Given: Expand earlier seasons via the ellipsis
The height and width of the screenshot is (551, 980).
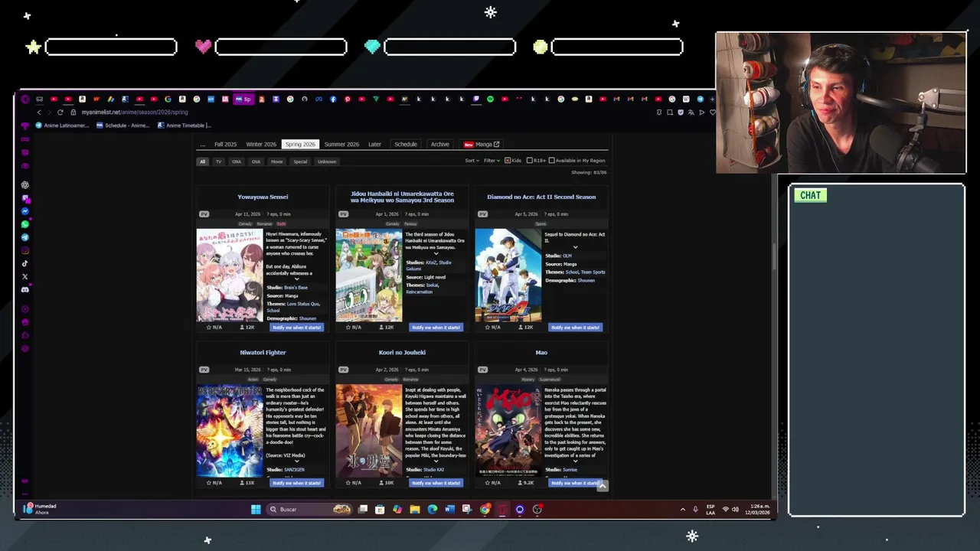Looking at the screenshot, I should pos(202,145).
